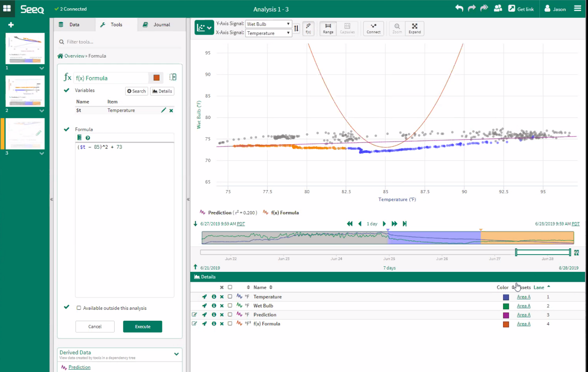Screen dimensions: 588x372
Task: Click the Connect toolbar icon
Action: click(373, 29)
